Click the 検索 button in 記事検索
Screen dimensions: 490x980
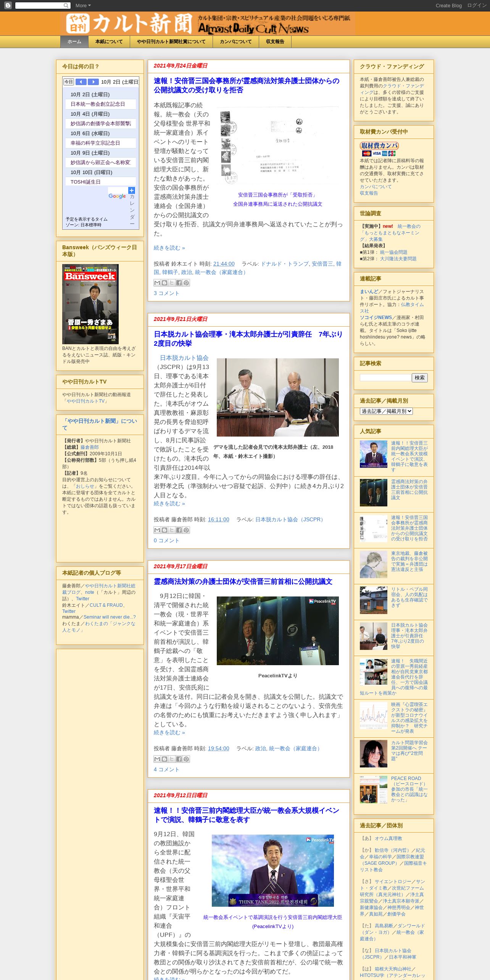(x=420, y=378)
